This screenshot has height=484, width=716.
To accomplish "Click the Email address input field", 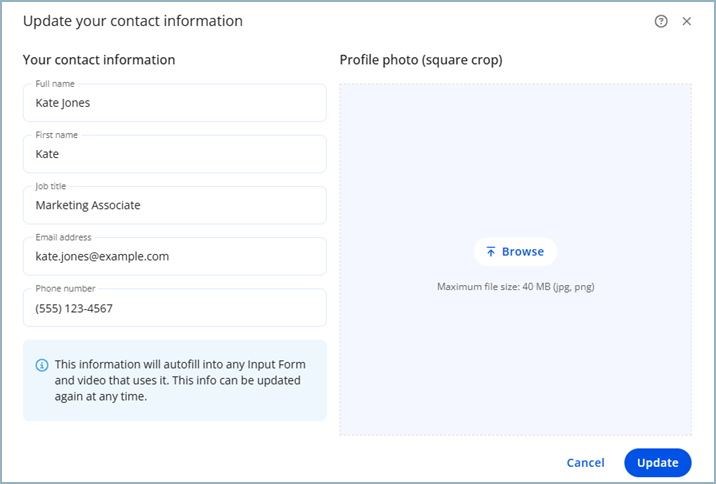I will [x=174, y=257].
